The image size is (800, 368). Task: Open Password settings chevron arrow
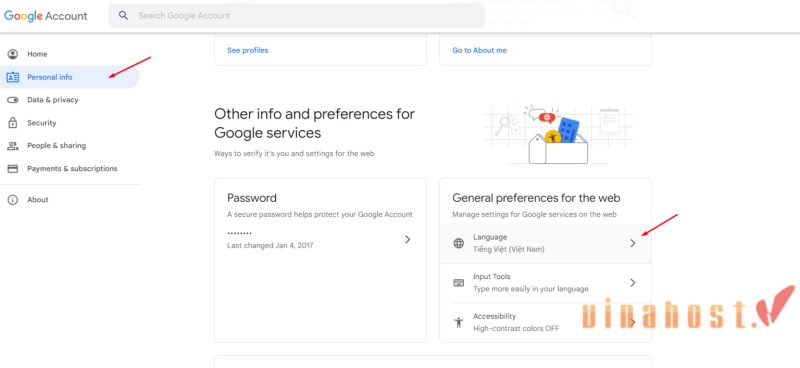click(x=407, y=239)
